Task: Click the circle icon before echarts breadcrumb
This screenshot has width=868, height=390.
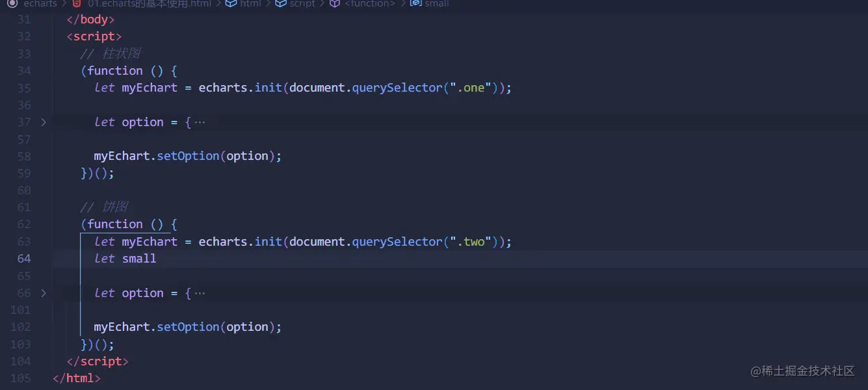Action: tap(12, 3)
